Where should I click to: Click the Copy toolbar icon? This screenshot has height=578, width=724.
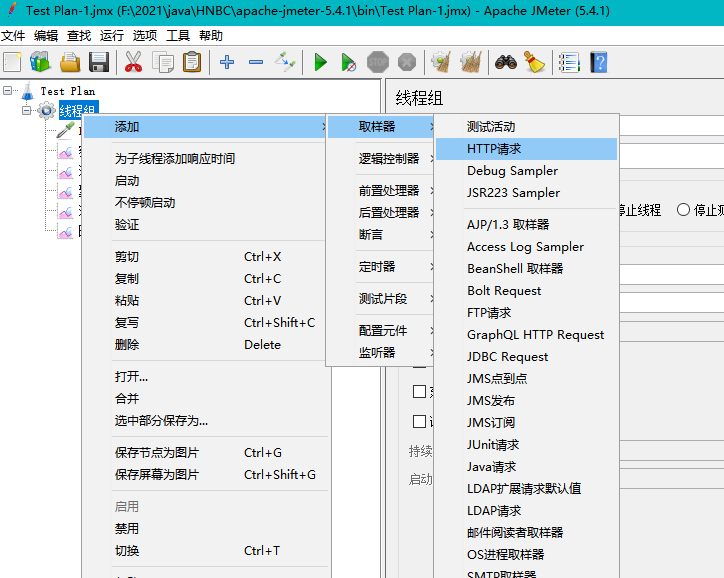[x=163, y=62]
